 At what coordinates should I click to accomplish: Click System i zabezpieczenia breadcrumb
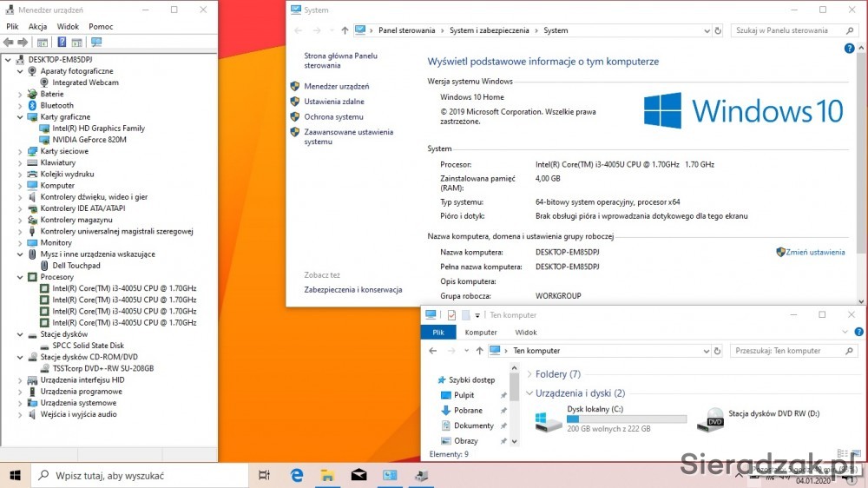tap(490, 30)
